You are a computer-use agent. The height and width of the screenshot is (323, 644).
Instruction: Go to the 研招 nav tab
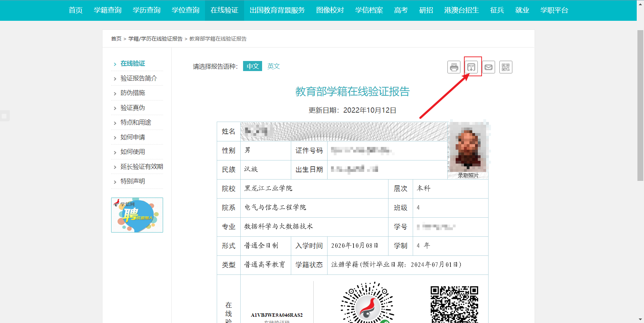tap(426, 10)
